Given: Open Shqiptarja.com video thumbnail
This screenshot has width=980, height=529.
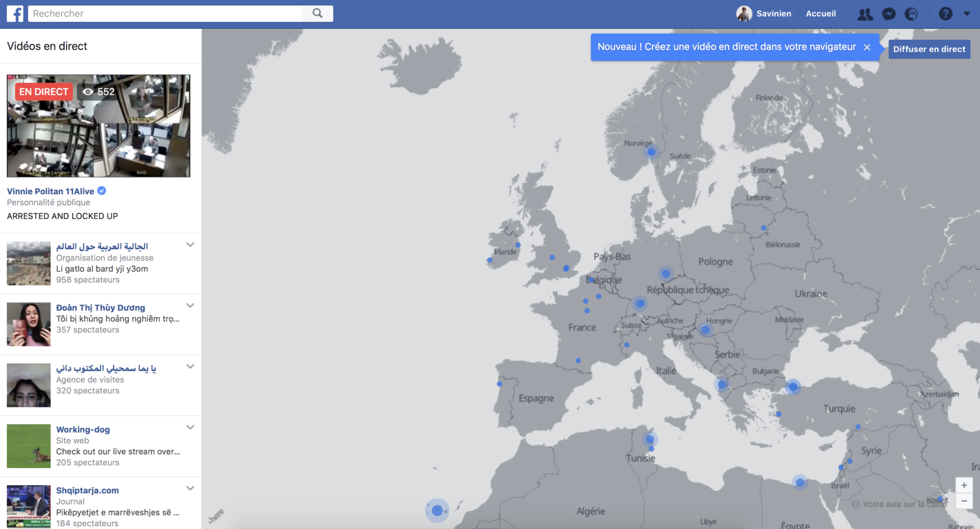Looking at the screenshot, I should click(x=29, y=507).
